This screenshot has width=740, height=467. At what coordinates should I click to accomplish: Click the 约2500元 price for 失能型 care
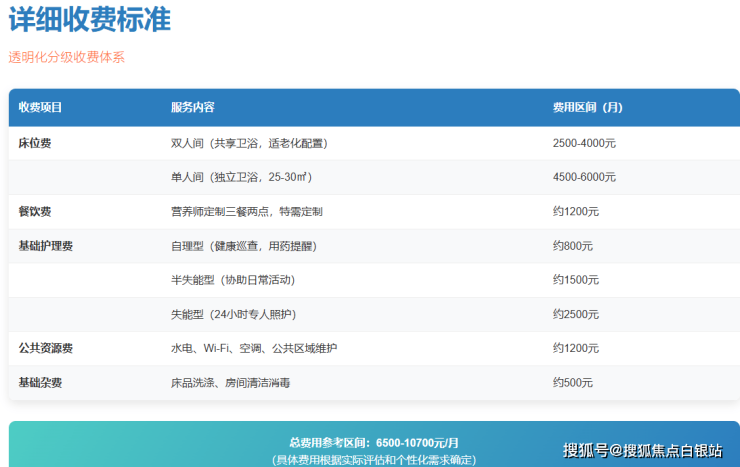coord(575,314)
